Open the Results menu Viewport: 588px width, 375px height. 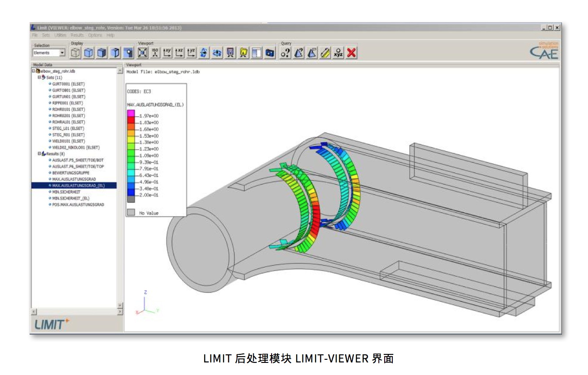(77, 35)
